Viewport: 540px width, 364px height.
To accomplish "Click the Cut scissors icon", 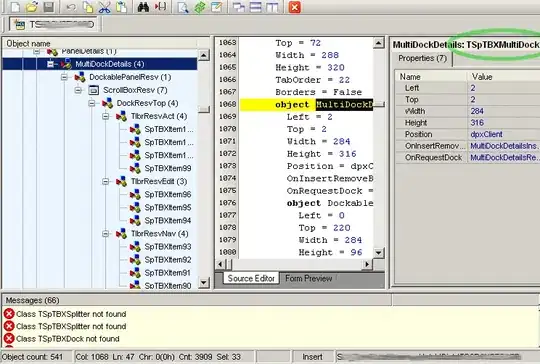I will (104, 7).
